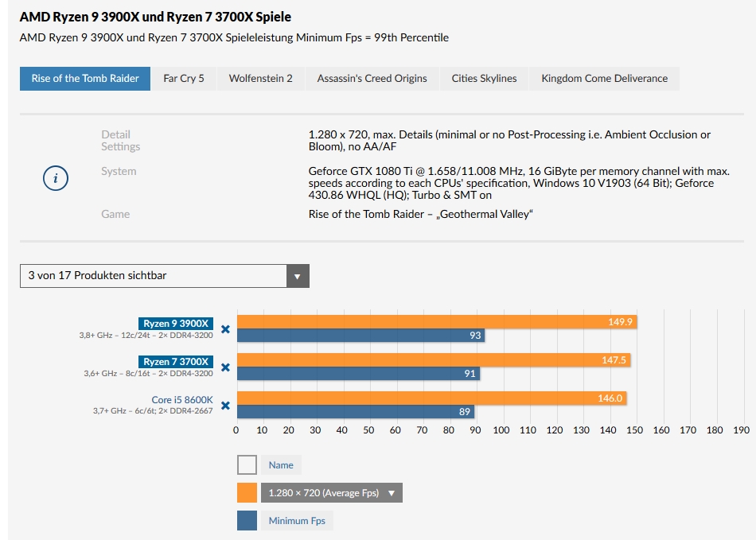The width and height of the screenshot is (756, 540).
Task: Remove Ryzen 9 3900X with its X icon
Action: 225,329
